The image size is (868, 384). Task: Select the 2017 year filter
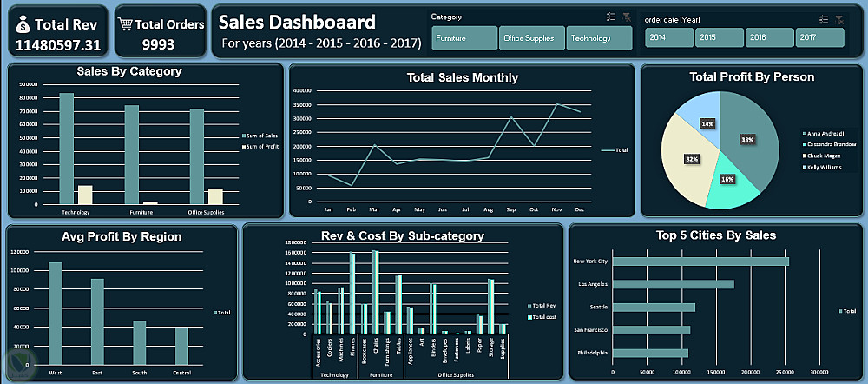click(820, 37)
